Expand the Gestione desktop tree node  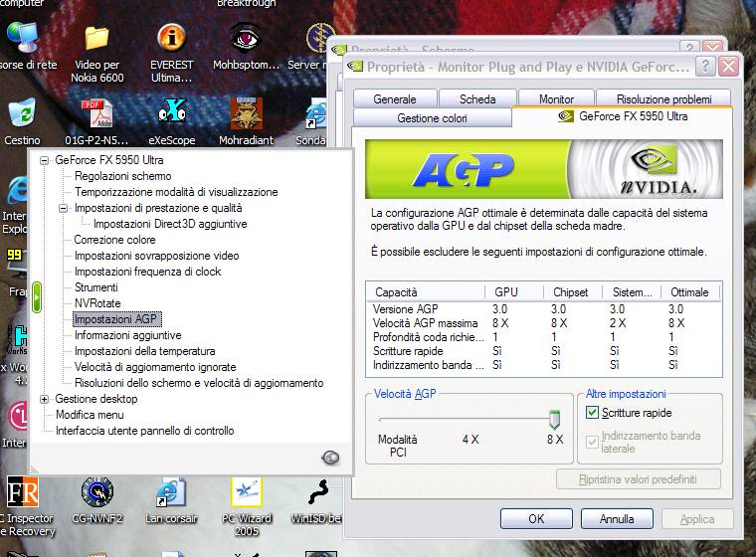(x=45, y=399)
